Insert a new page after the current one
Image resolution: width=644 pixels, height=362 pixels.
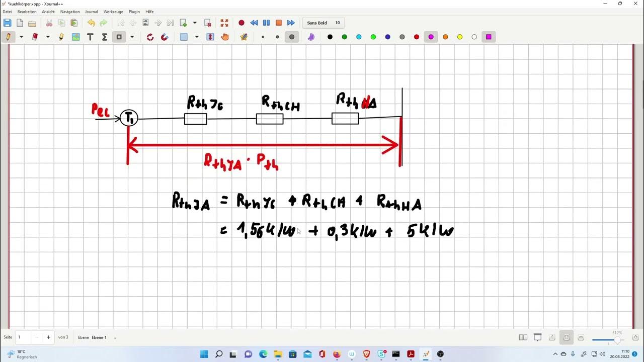click(x=183, y=23)
